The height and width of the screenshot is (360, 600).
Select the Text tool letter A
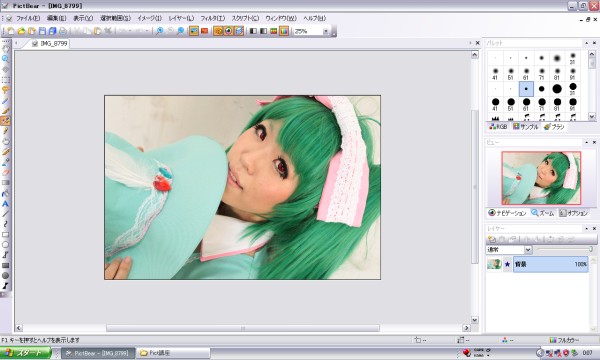(5, 204)
